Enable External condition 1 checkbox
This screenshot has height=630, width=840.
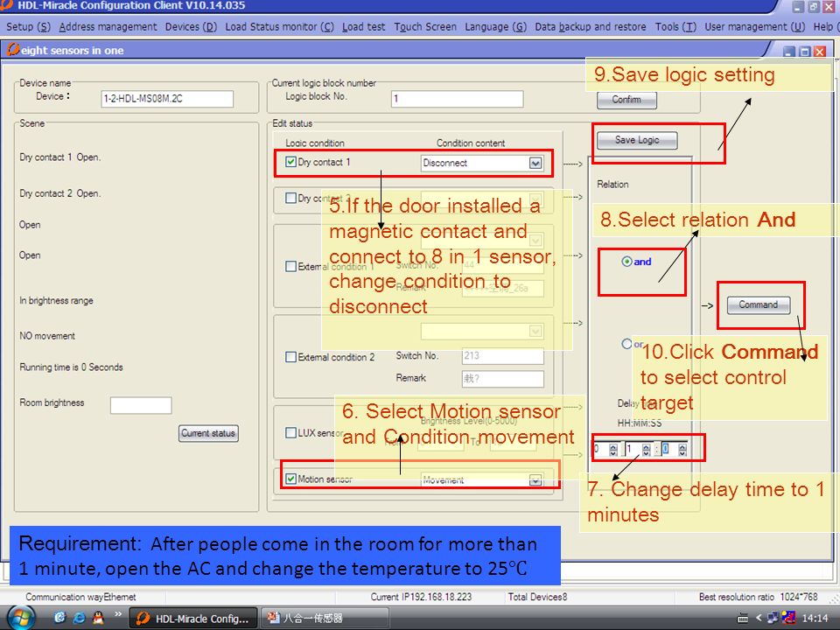click(290, 266)
